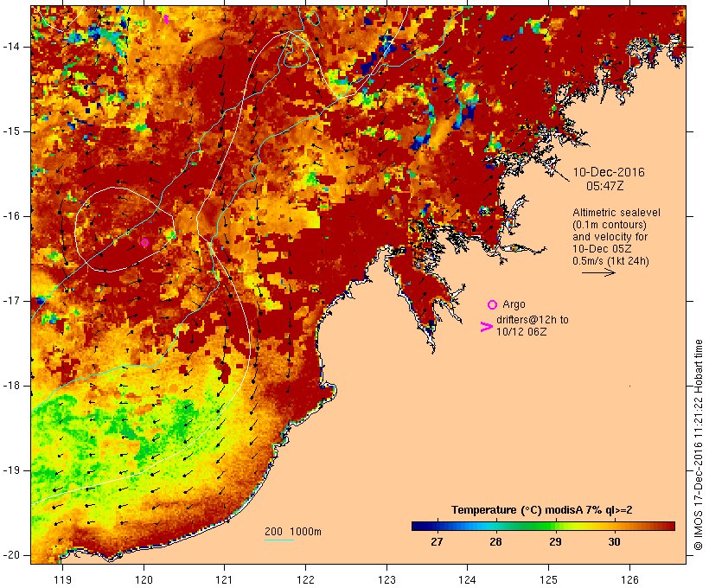
Task: Click the '(0.1m contours)' caption line
Action: click(610, 225)
